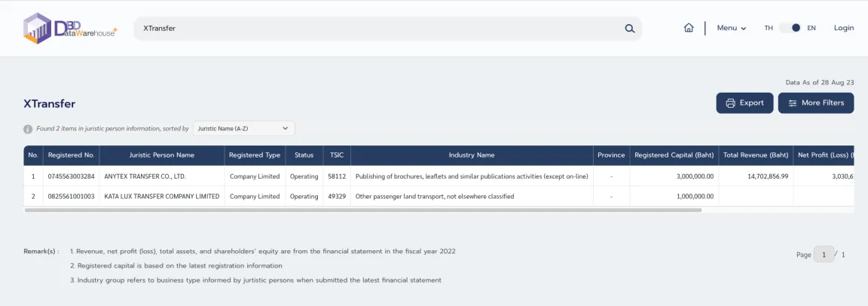Go to the home page icon

point(689,28)
